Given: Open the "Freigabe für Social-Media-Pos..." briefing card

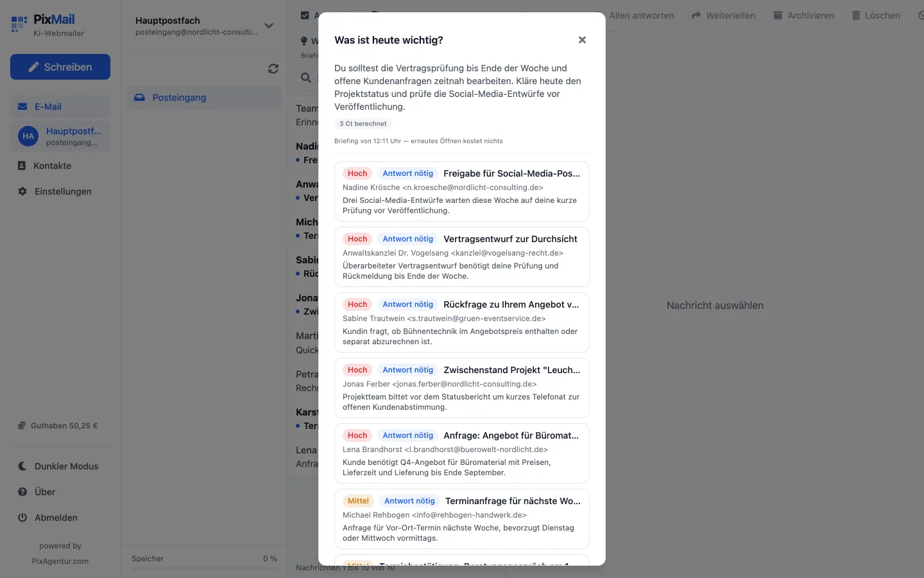Looking at the screenshot, I should [462, 191].
